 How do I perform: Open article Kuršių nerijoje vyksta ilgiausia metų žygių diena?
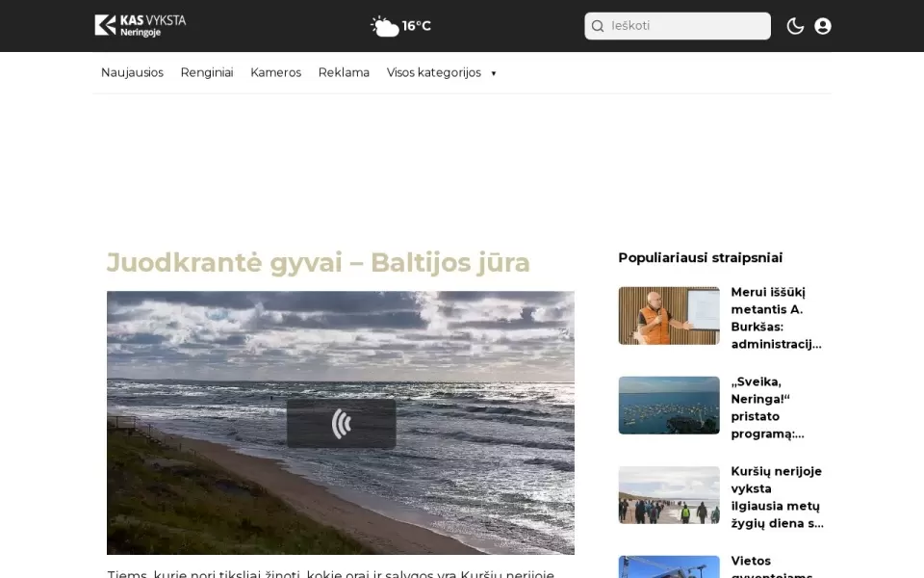[x=778, y=497]
